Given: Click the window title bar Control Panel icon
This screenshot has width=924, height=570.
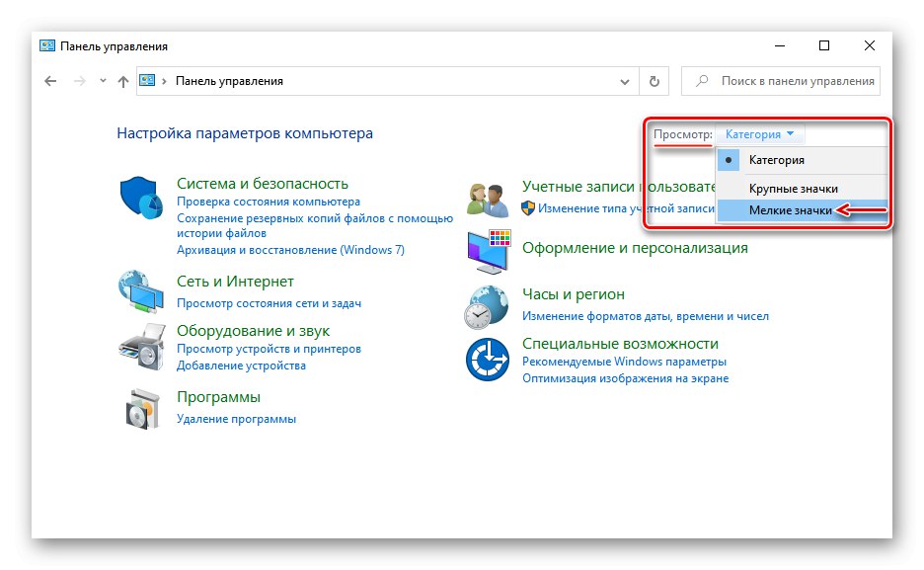Looking at the screenshot, I should (47, 46).
